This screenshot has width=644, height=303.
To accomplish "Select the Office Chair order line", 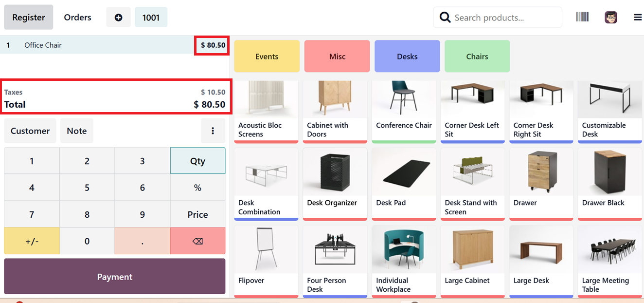I will [97, 45].
